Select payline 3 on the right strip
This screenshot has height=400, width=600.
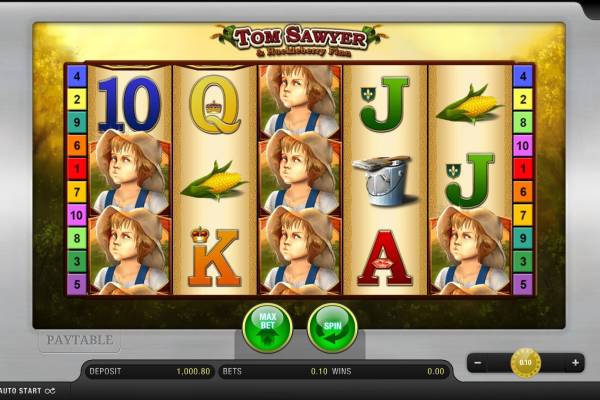click(523, 261)
